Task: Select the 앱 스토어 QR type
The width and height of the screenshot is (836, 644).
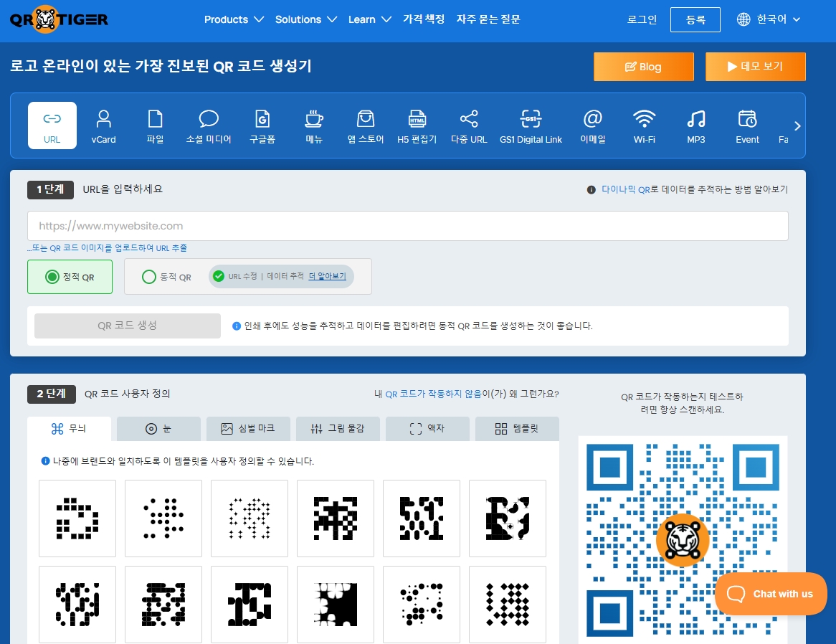Action: (x=365, y=126)
